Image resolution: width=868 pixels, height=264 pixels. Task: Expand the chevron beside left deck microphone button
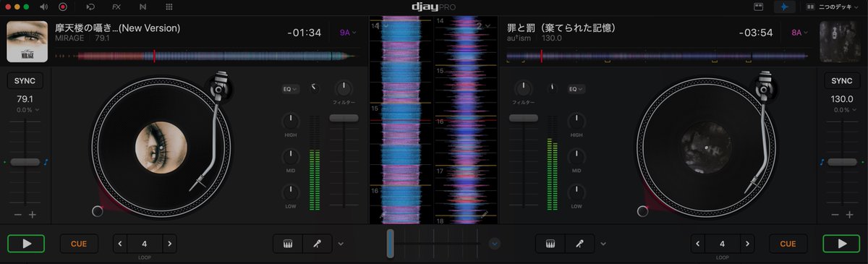click(341, 244)
